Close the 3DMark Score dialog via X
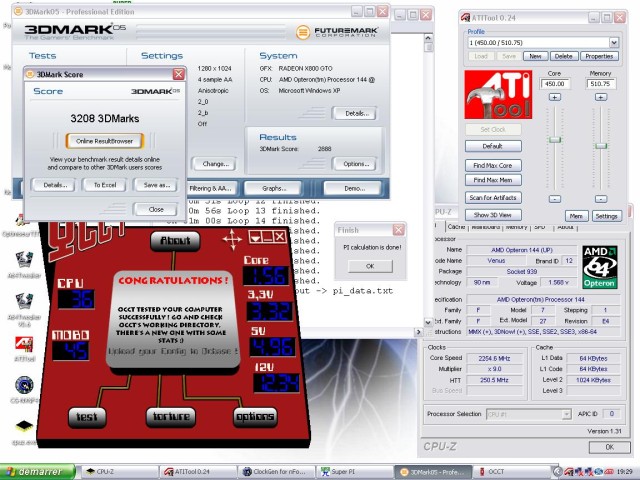 178,74
